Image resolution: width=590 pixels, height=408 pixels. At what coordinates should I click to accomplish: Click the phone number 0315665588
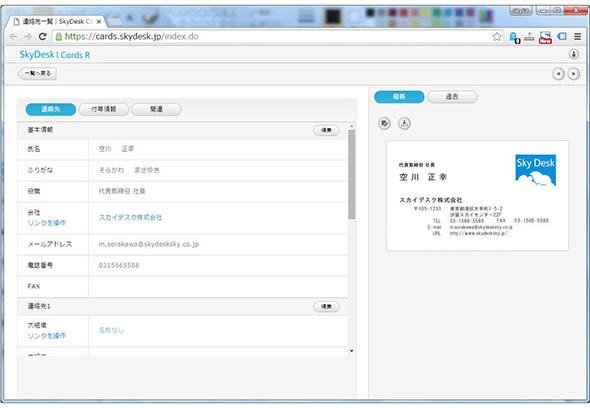(119, 265)
